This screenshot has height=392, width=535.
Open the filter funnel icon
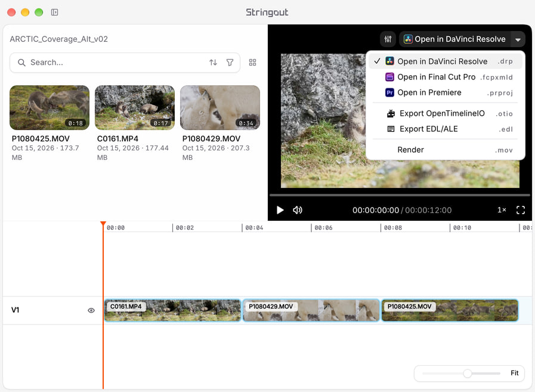click(x=230, y=63)
